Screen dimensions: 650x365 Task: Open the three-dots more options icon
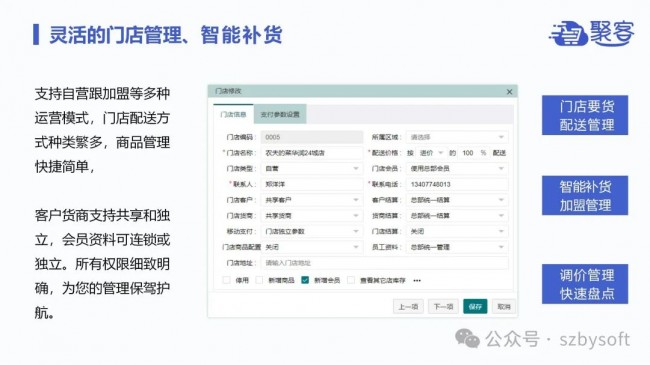[x=417, y=281]
